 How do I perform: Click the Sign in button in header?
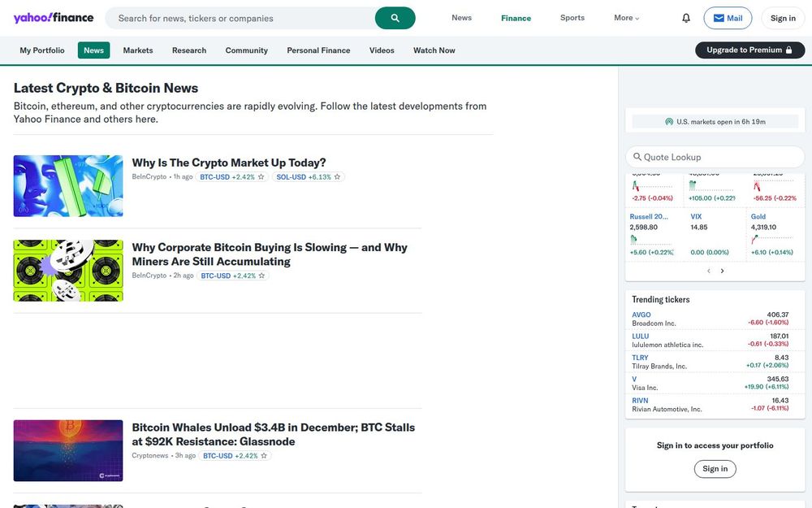click(783, 18)
